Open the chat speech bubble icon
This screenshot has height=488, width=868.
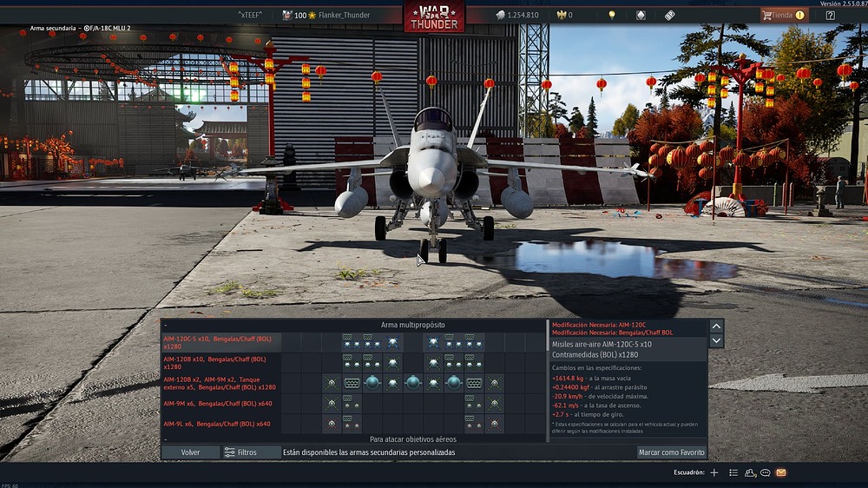click(766, 472)
